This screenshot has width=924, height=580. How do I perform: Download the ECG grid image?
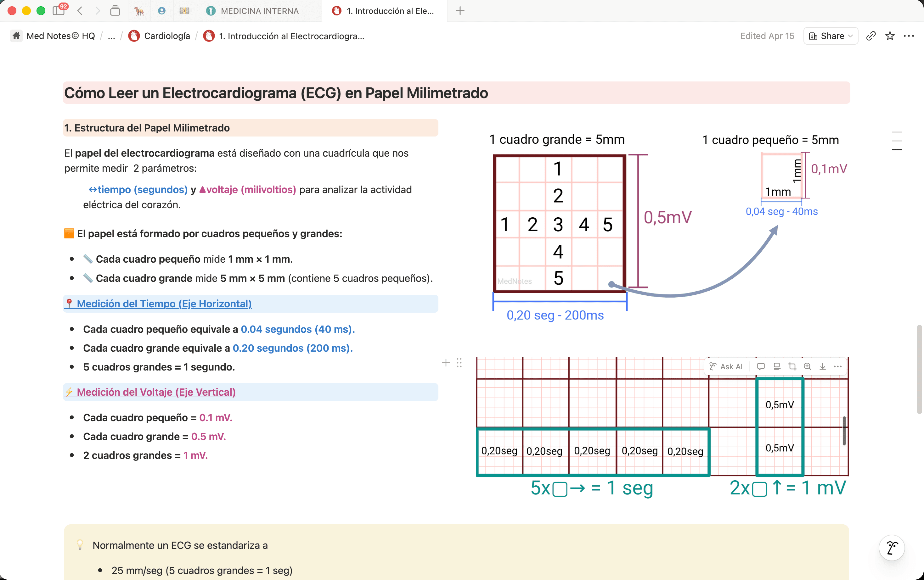point(822,366)
